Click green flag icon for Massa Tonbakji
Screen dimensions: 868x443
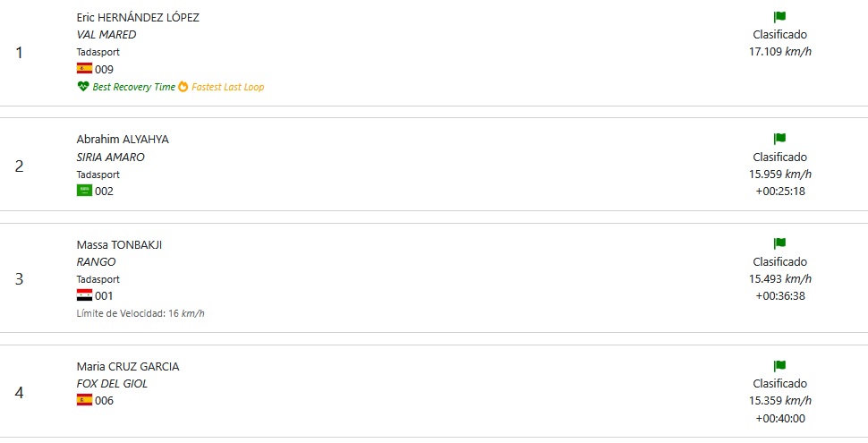(780, 243)
